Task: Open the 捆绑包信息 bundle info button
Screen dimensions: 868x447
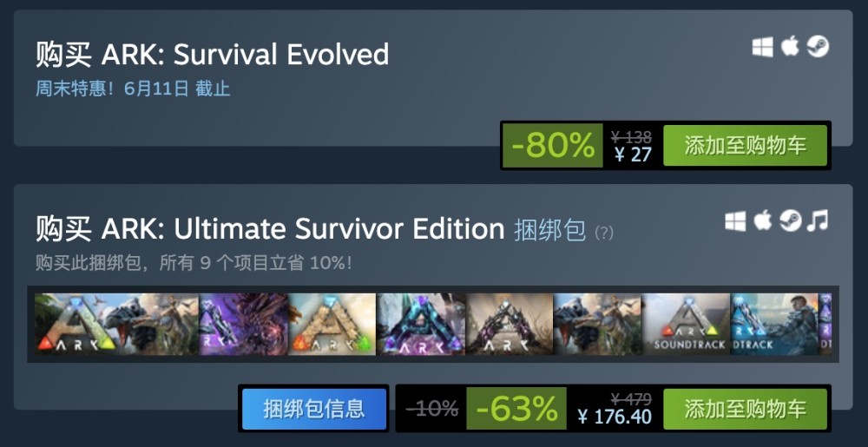Action: pyautogui.click(x=314, y=409)
